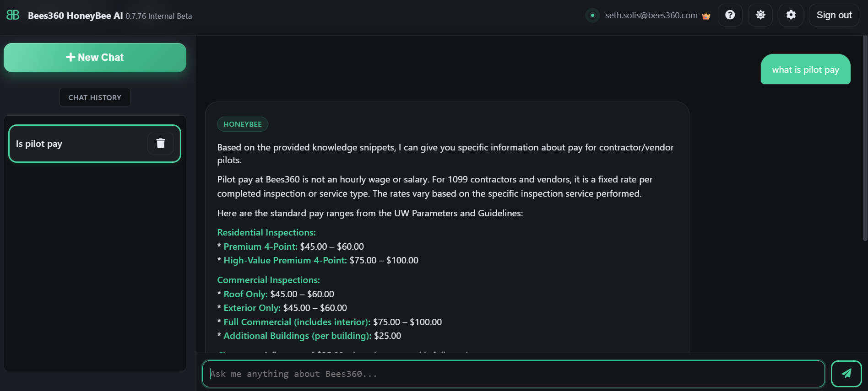
Task: Click 'Additional Buildings (per building):' text
Action: pyautogui.click(x=298, y=336)
